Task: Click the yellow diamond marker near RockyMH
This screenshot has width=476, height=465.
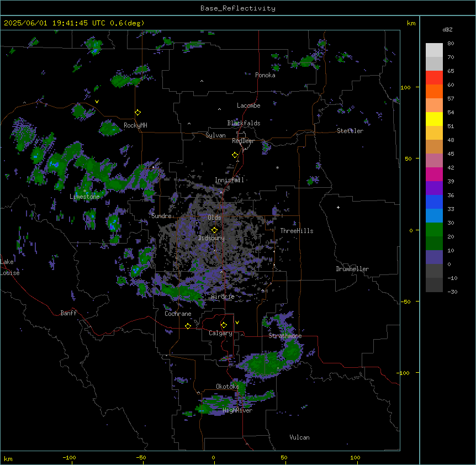Action: click(x=138, y=113)
